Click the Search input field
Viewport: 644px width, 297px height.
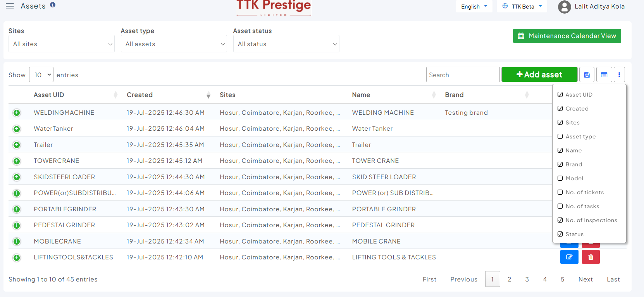(x=463, y=75)
